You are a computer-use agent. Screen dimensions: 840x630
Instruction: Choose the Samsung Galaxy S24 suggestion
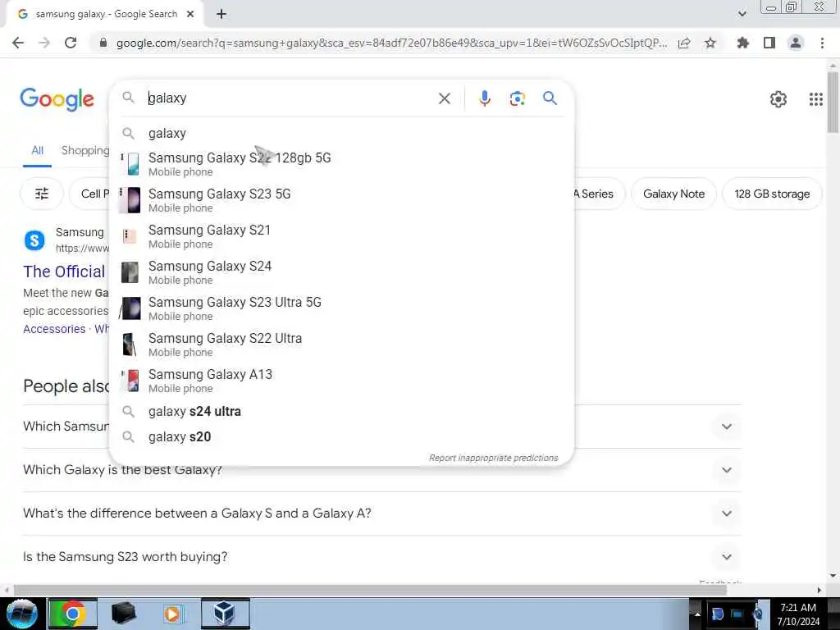click(342, 272)
